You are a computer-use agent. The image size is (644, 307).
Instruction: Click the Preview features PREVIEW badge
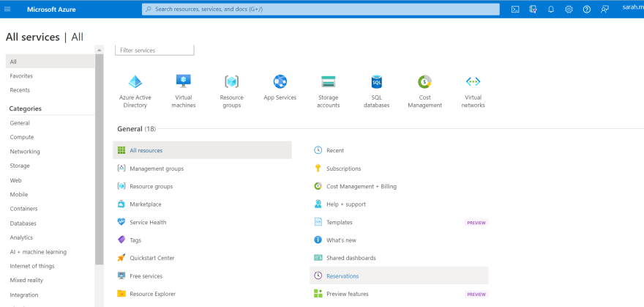coord(476,295)
